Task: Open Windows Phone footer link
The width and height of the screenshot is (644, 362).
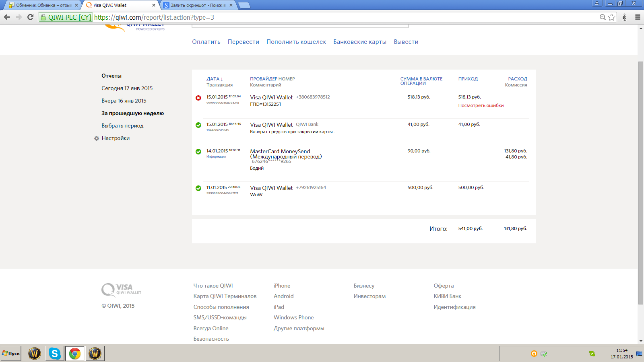Action: coord(294,317)
